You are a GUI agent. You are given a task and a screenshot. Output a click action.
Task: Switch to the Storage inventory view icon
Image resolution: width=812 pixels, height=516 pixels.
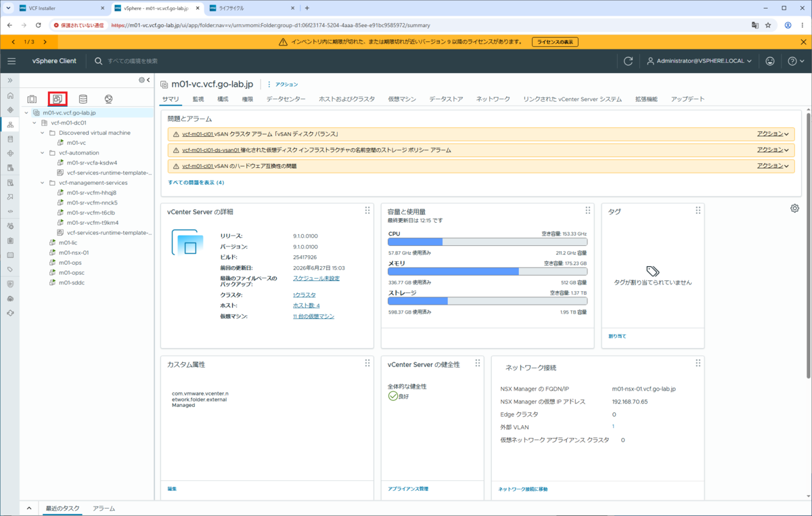(x=83, y=99)
